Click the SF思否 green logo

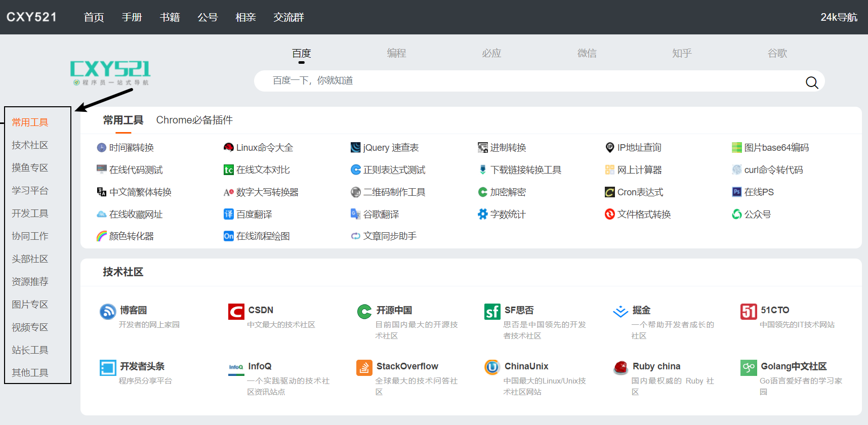coord(492,312)
